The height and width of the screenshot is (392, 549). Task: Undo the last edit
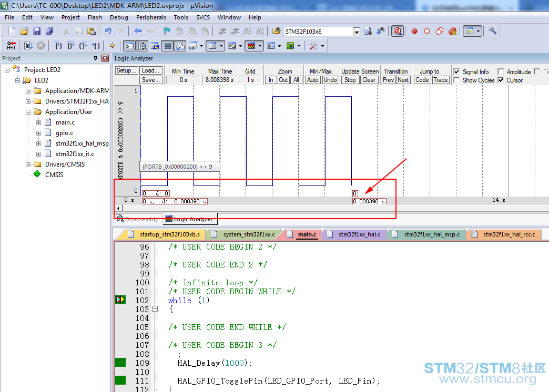(108, 31)
